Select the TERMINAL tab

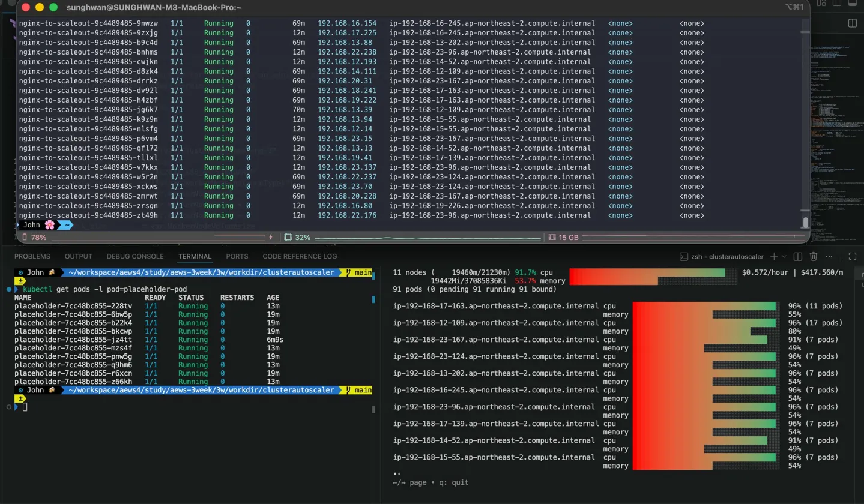195,256
